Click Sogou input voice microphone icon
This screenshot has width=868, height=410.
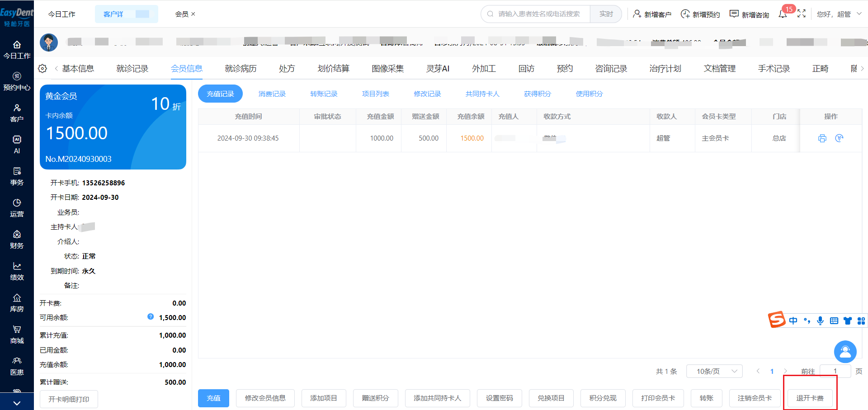click(820, 320)
